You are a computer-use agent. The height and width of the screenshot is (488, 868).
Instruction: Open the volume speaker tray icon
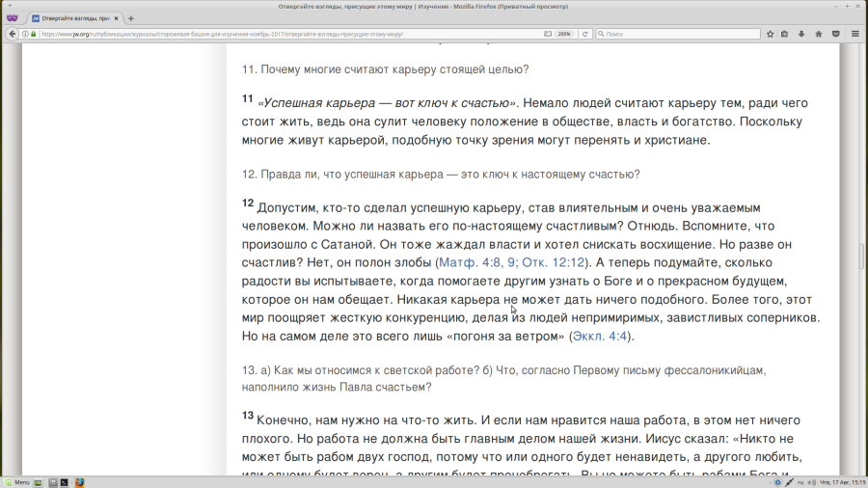click(811, 482)
